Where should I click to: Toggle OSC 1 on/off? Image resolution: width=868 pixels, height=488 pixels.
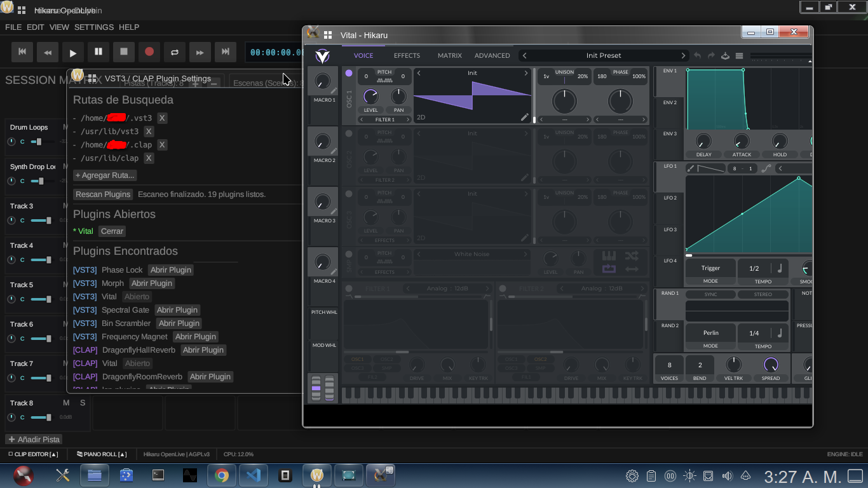[349, 73]
